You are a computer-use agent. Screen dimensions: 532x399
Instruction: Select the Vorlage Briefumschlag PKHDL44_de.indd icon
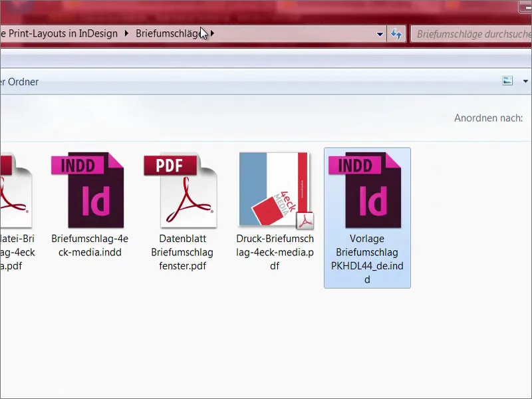[x=365, y=190]
